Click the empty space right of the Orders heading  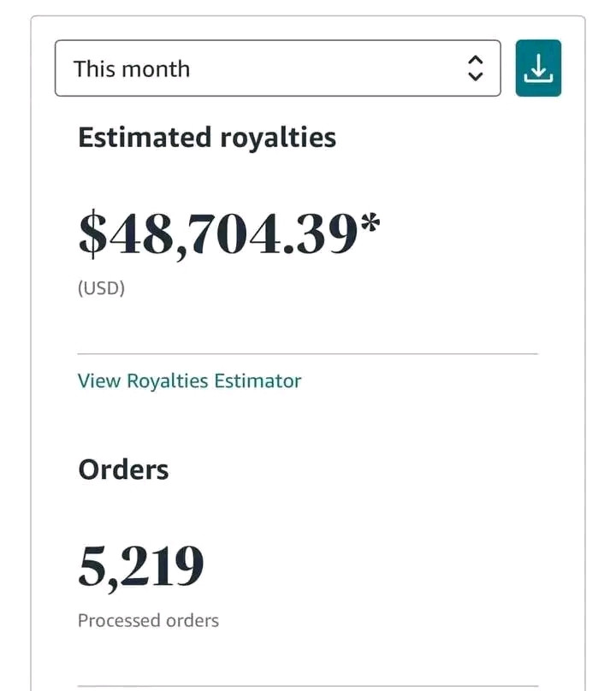pos(359,470)
